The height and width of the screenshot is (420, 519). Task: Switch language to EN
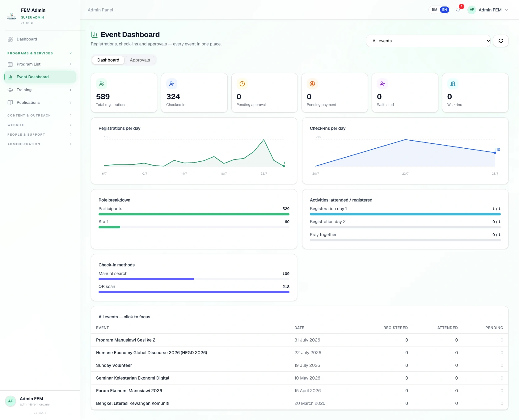(x=445, y=10)
